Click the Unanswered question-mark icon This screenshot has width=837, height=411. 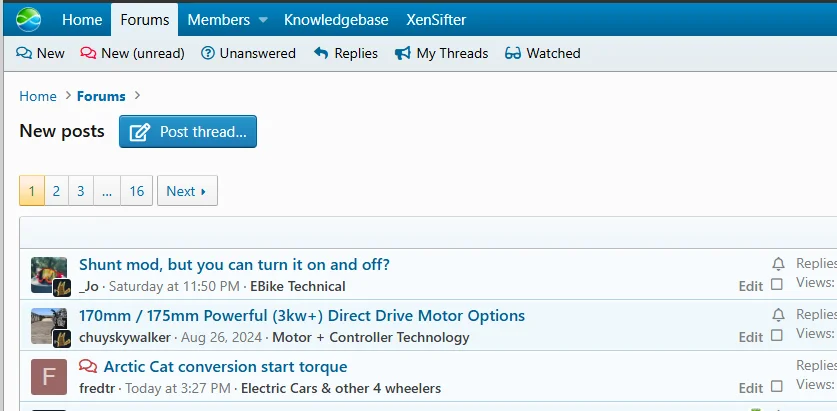(x=208, y=53)
